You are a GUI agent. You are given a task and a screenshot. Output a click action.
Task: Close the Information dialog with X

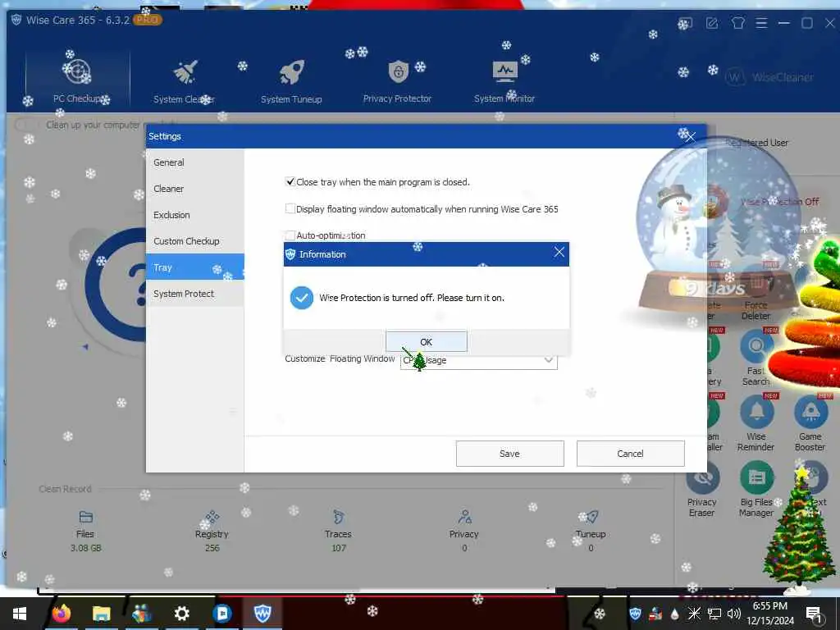(x=559, y=253)
